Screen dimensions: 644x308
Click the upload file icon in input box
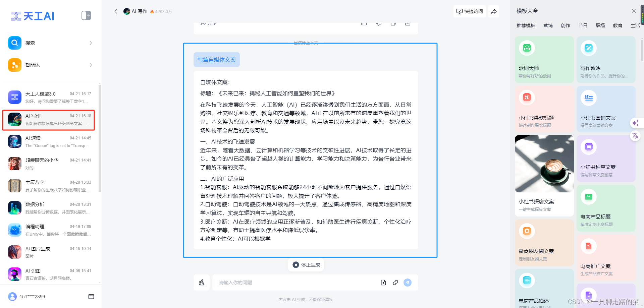click(x=383, y=283)
